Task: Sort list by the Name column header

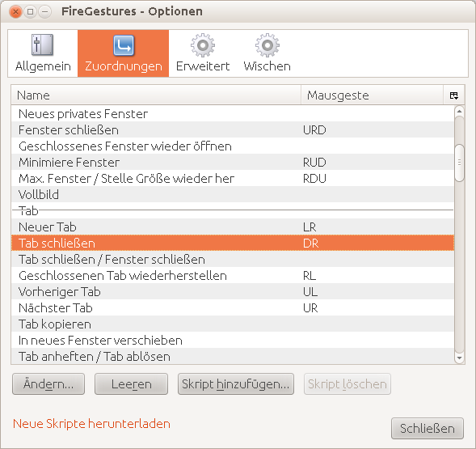Action: (x=156, y=95)
